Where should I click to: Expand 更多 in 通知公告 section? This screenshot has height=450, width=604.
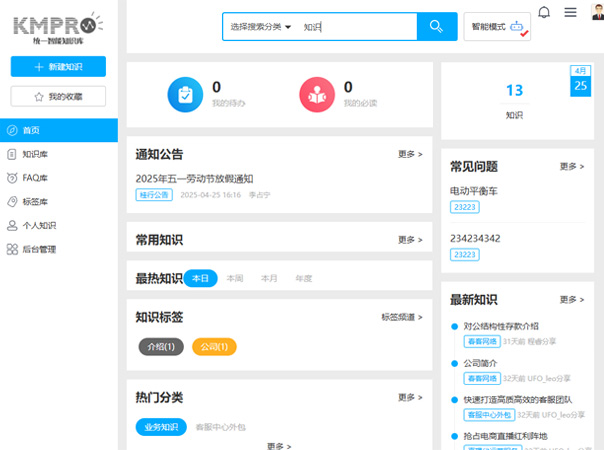coord(410,154)
